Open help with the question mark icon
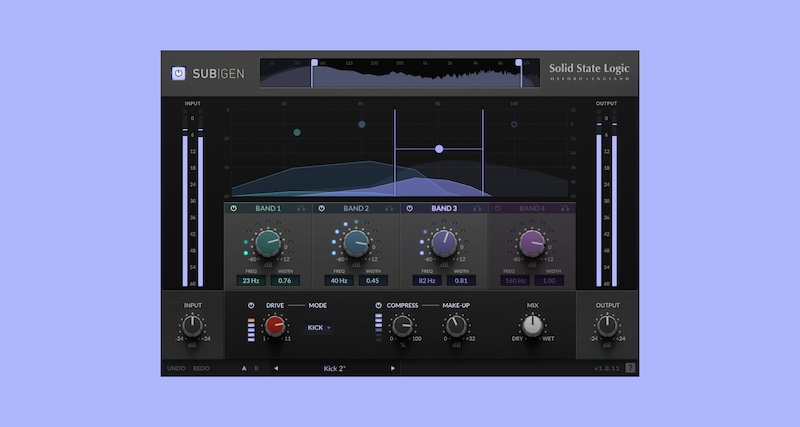Screen dimensions: 800x427 tap(631, 368)
